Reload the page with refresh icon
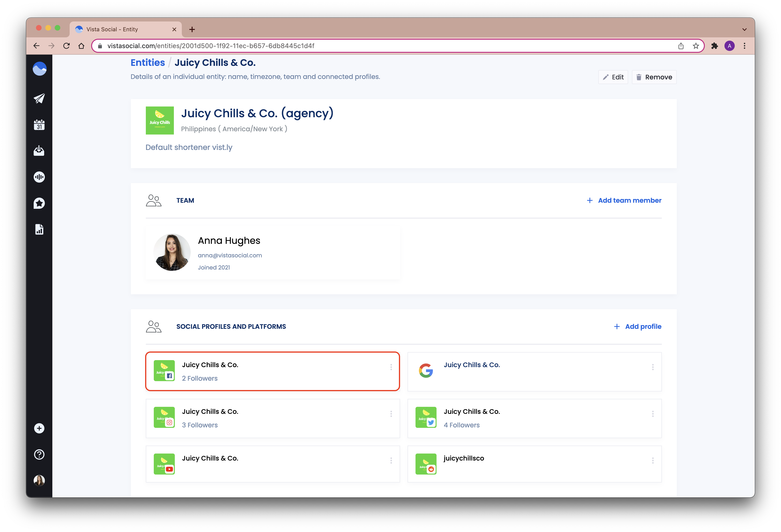Image resolution: width=781 pixels, height=532 pixels. click(66, 46)
